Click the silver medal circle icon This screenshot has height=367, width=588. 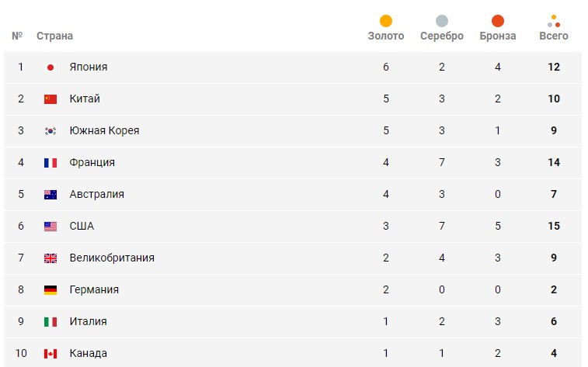442,21
